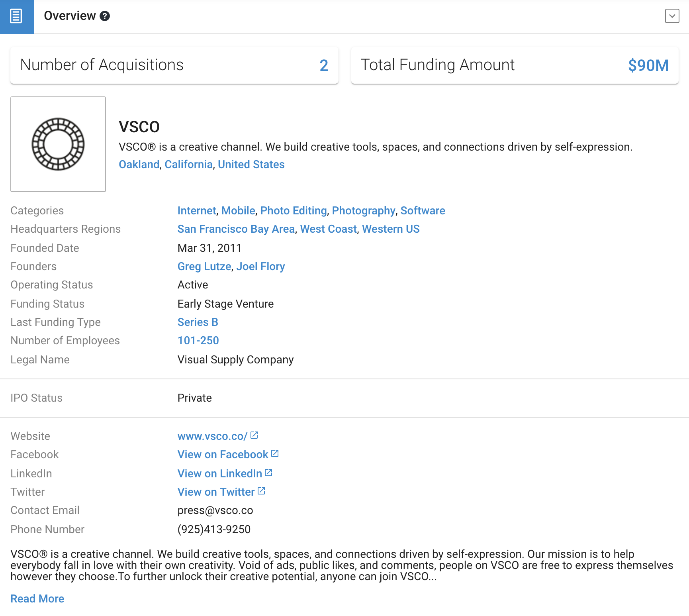Click the Headquarters Regions label

[x=65, y=229]
